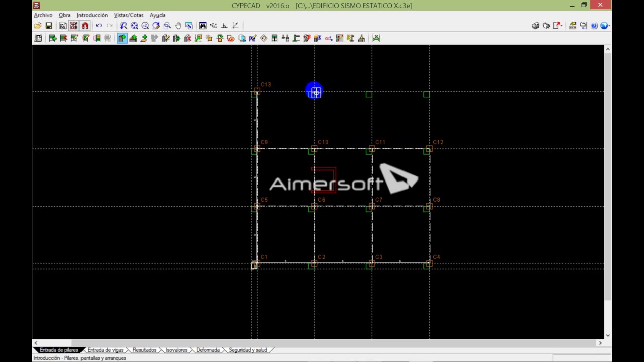Open the K coefficient column icon
Viewport: 644px width, 362px height.
pos(317,38)
